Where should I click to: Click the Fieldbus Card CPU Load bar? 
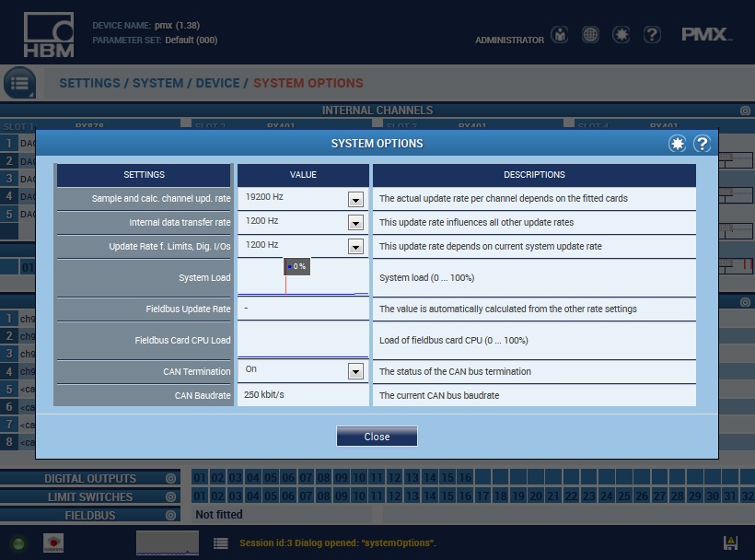303,340
